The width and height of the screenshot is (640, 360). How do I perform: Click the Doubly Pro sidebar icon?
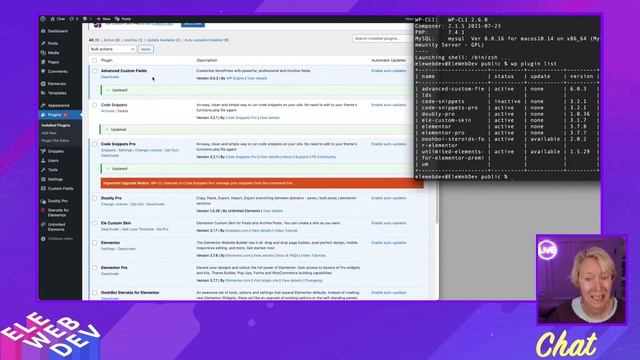tap(43, 201)
